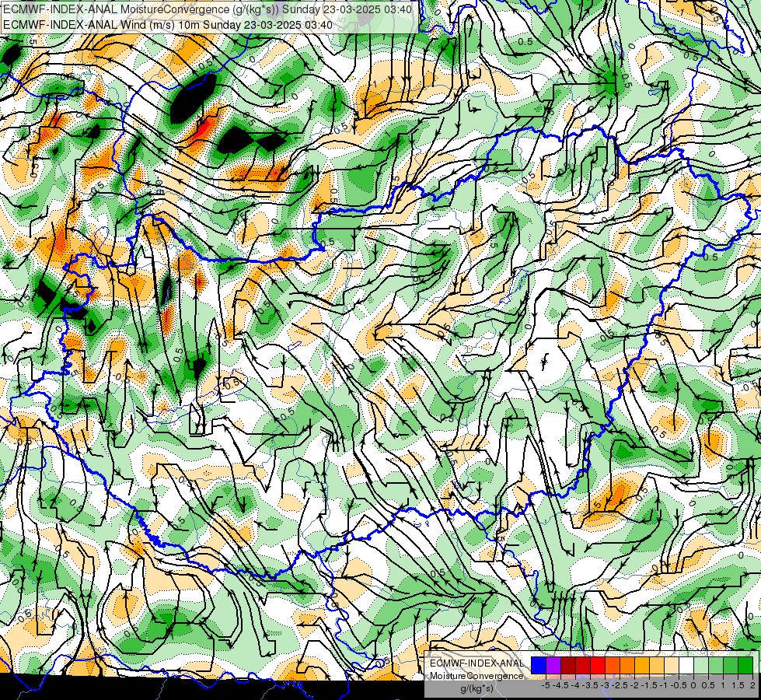The width and height of the screenshot is (761, 700).
Task: Click the -2 tick label on color scale
Action: (x=635, y=685)
